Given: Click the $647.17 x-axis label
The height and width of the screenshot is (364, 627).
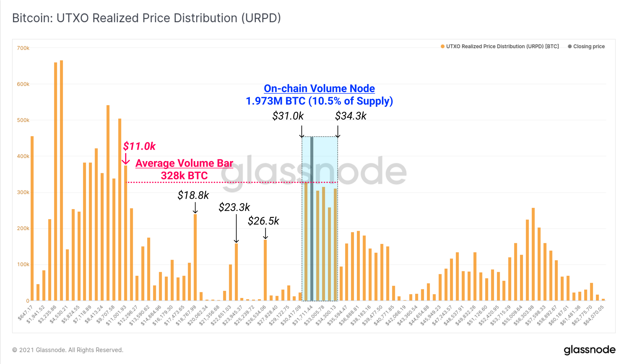Looking at the screenshot, I should pyautogui.click(x=25, y=313).
